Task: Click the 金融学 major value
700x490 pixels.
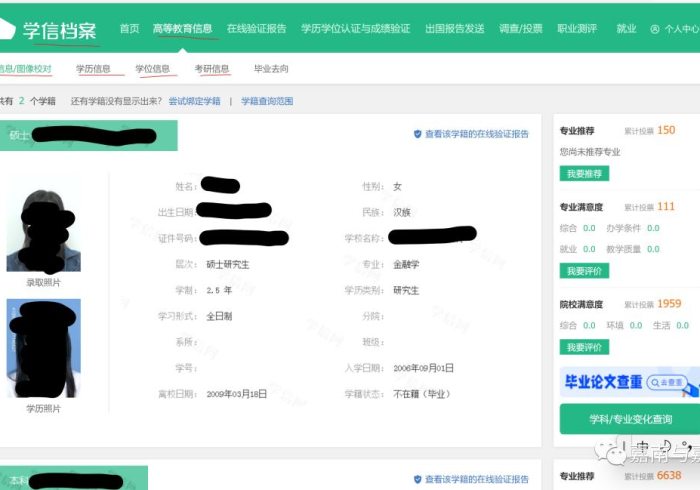Action: (406, 264)
